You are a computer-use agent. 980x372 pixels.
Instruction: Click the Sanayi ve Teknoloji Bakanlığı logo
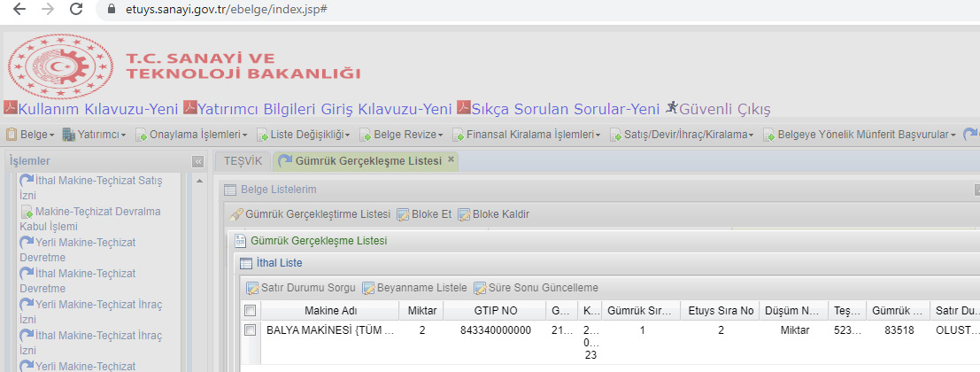click(60, 66)
